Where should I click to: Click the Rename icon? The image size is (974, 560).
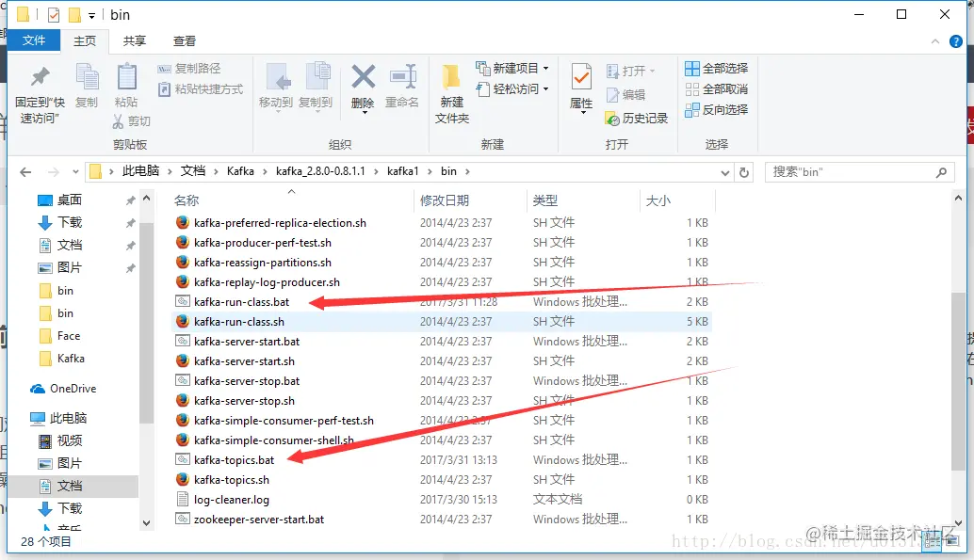(402, 76)
